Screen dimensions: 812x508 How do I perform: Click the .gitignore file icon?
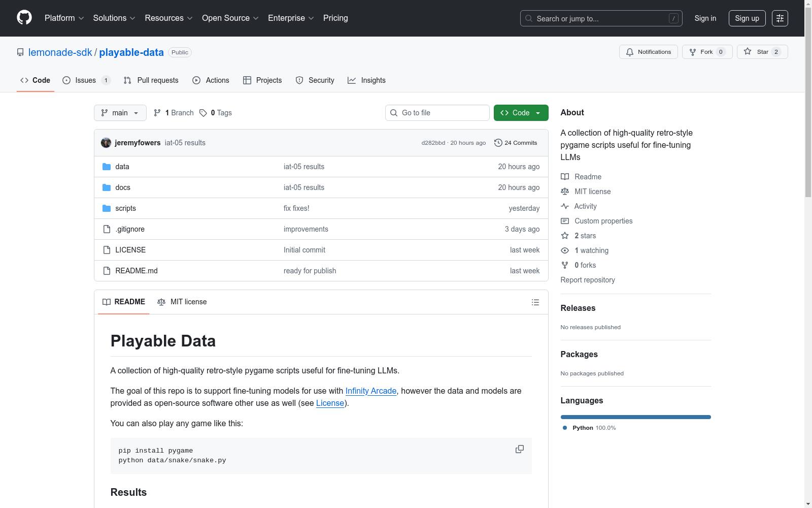107,229
